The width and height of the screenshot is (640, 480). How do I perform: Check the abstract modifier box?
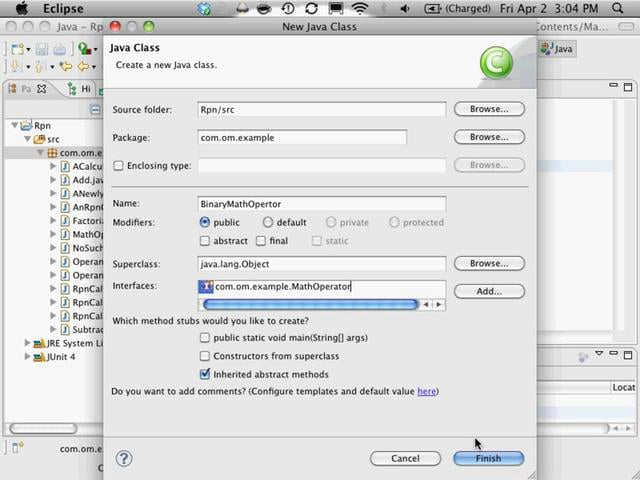(x=205, y=241)
